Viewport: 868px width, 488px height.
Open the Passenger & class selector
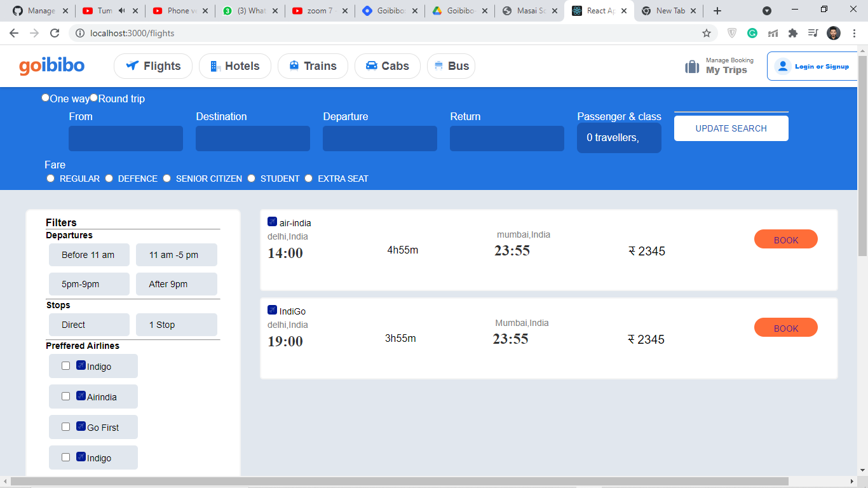point(619,138)
